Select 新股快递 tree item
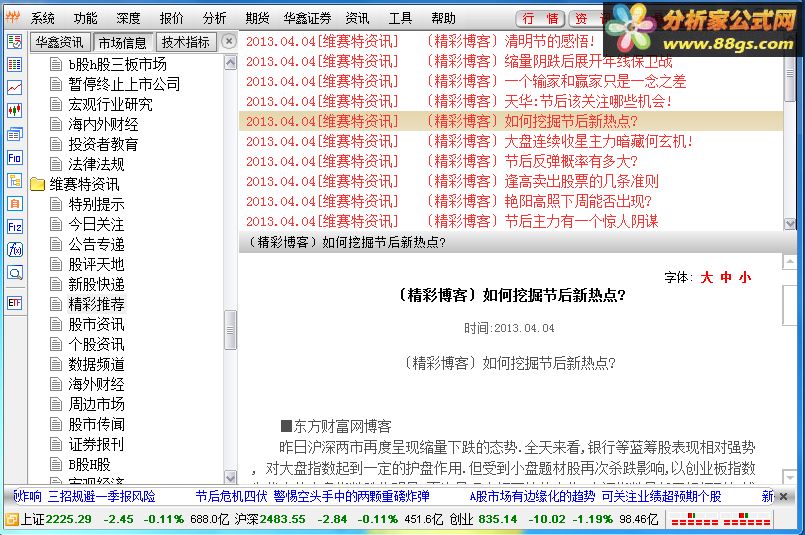The width and height of the screenshot is (805, 535). tap(97, 284)
